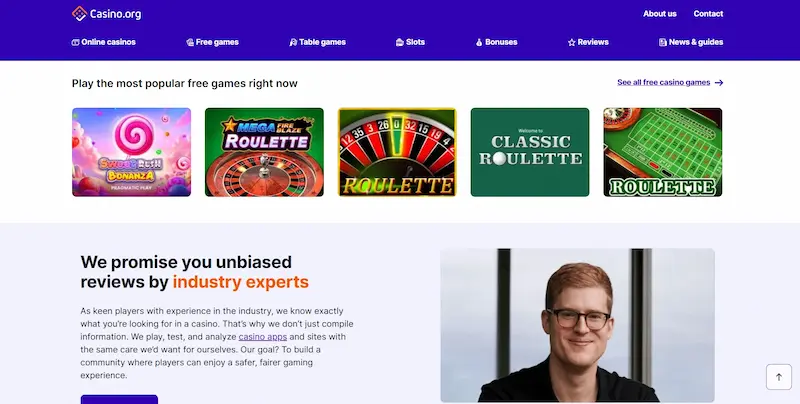800x404 pixels.
Task: Open the Sweet Rush Bonanza game thumbnail
Action: tap(132, 152)
